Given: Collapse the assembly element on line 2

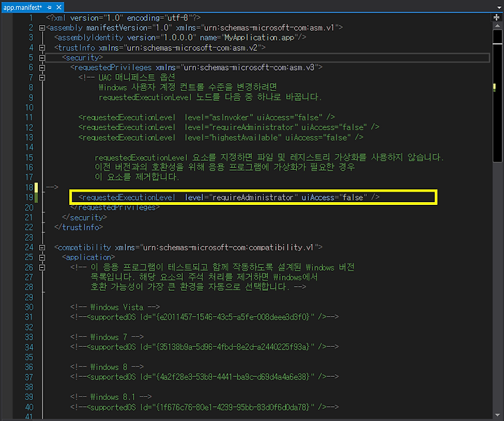Looking at the screenshot, I should (42, 28).
